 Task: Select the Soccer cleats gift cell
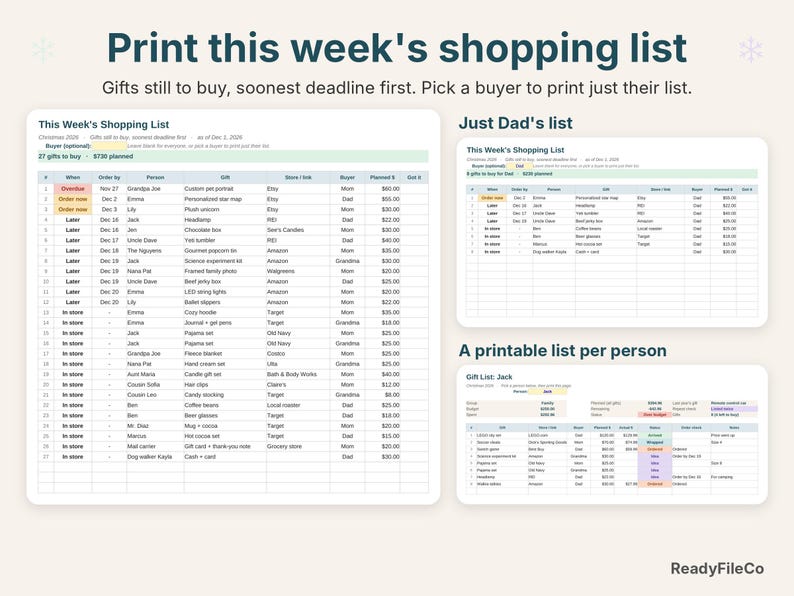502,443
